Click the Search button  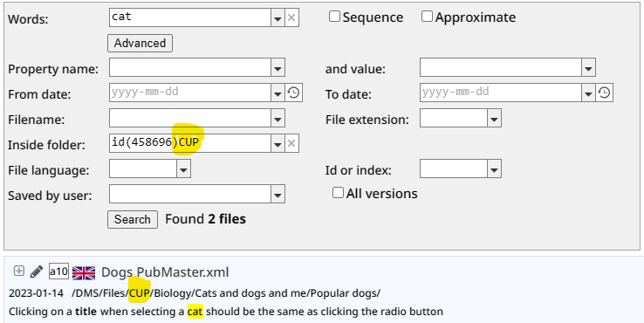tap(133, 219)
